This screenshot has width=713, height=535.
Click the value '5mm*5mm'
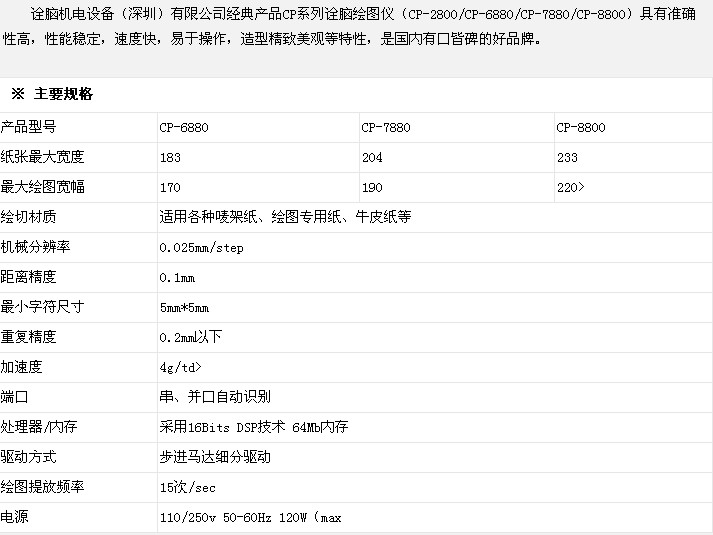click(184, 308)
